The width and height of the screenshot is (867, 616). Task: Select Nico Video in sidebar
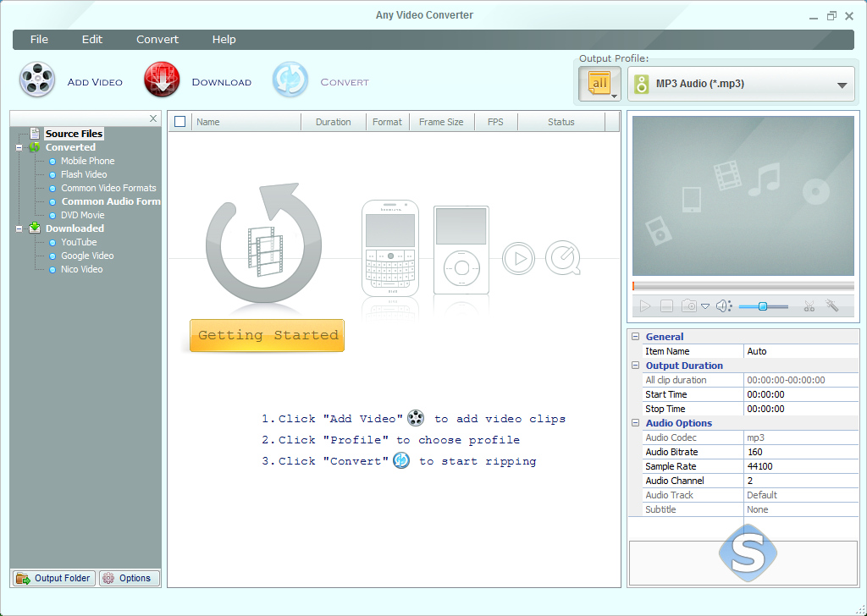(81, 269)
